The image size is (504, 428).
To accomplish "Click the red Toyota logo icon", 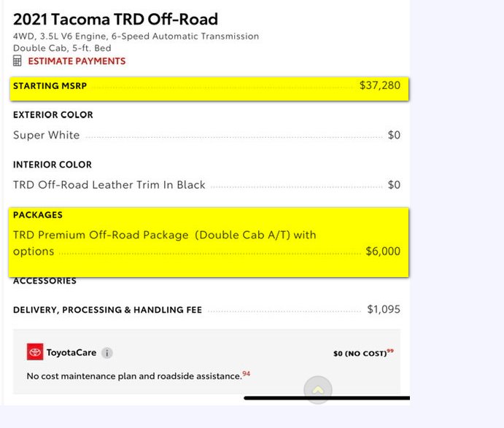I will 35,352.
